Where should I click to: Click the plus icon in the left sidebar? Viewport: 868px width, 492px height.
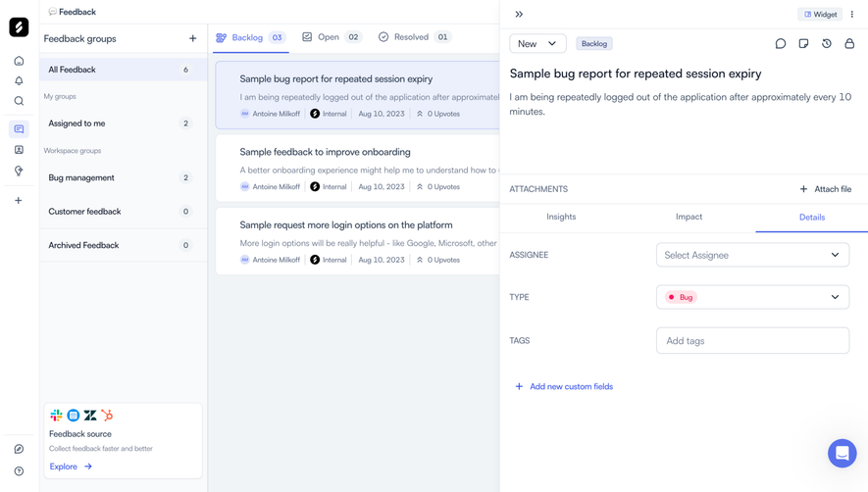(x=19, y=200)
